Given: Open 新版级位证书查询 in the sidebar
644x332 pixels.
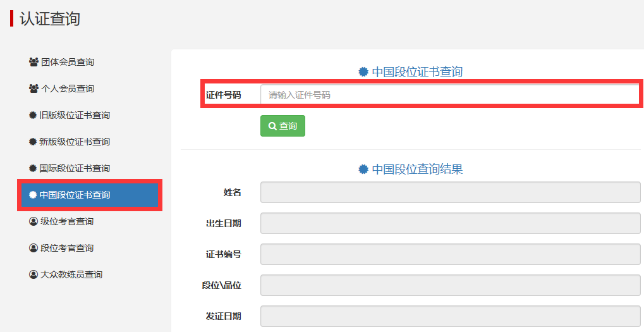Looking at the screenshot, I should coord(70,142).
